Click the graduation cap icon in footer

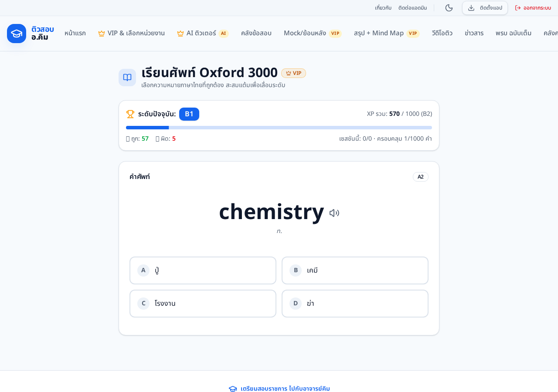tap(233, 389)
